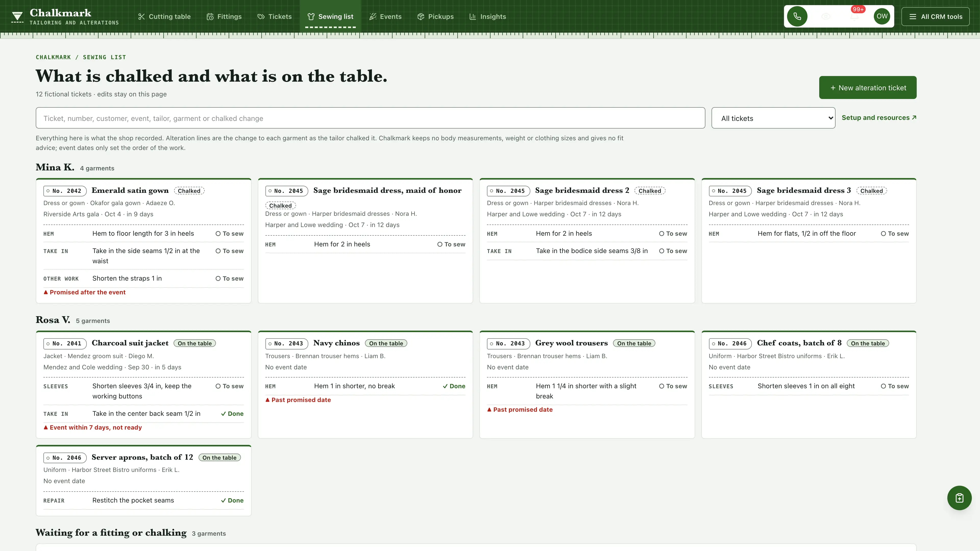The height and width of the screenshot is (551, 980).
Task: Click the Chalkmark logo icon
Action: point(17,17)
